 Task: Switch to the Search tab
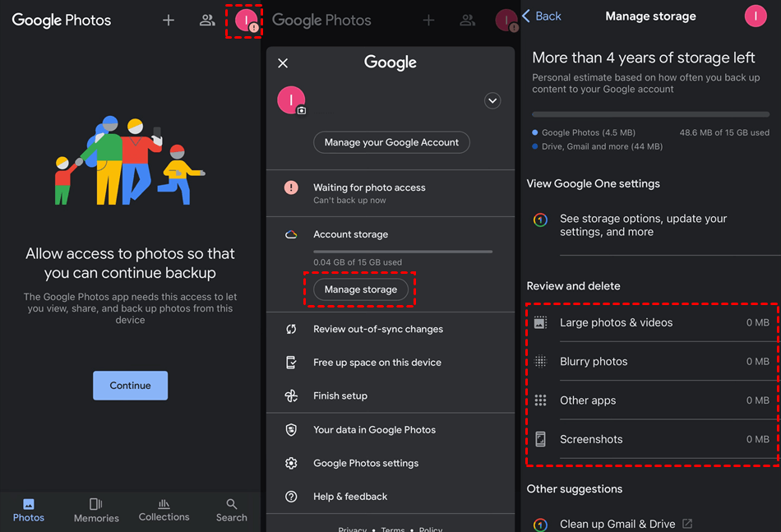[232, 511]
